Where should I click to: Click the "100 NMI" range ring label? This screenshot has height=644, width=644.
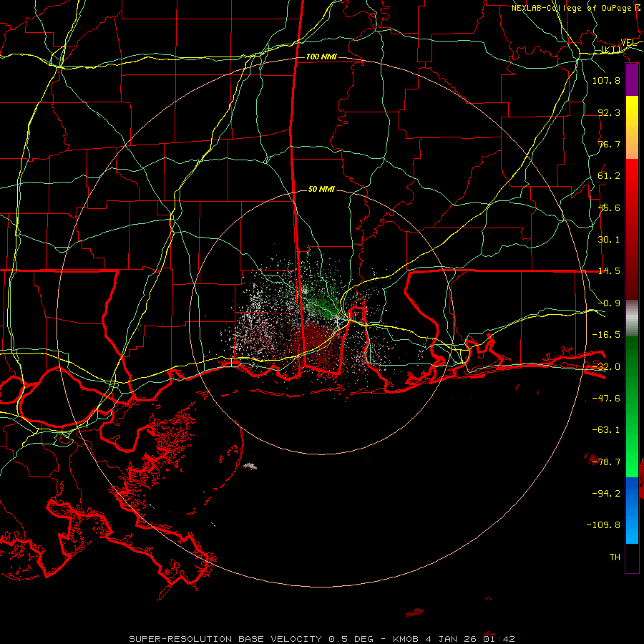pos(321,57)
